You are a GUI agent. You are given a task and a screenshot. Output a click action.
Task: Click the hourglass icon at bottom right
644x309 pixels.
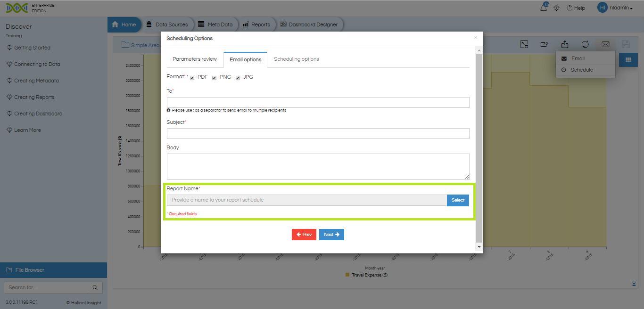coord(634,284)
